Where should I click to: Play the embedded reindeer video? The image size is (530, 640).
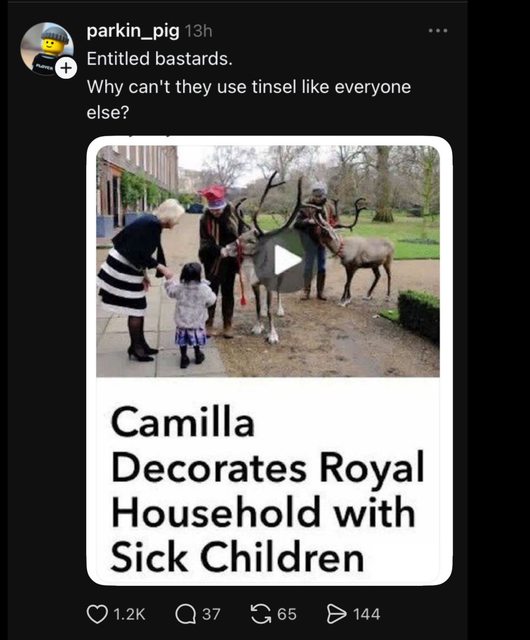(x=287, y=260)
